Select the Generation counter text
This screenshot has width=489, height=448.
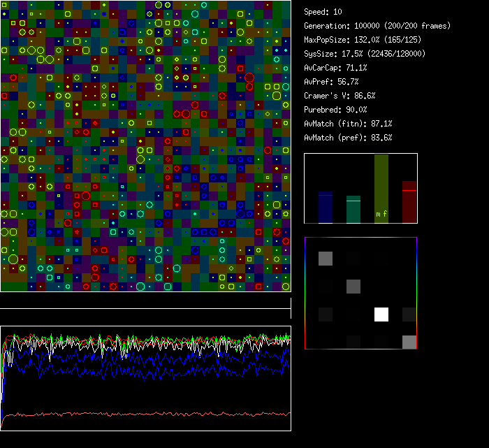(x=377, y=26)
